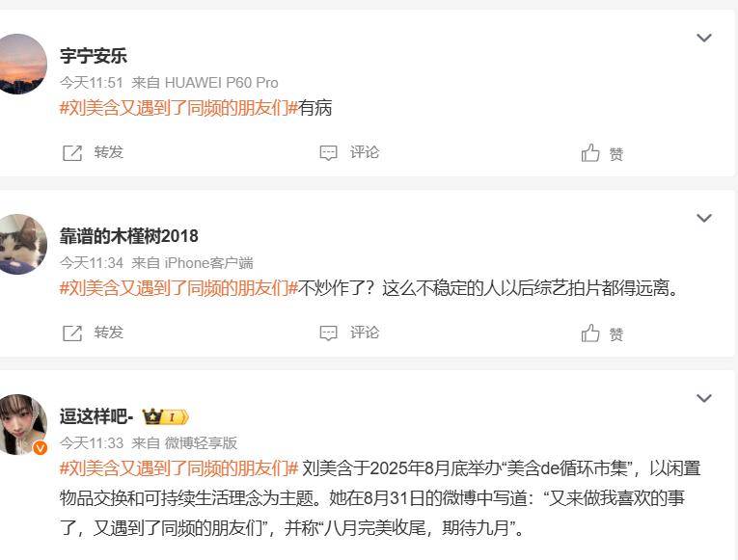Like 宇宁安乐's post with thumbs-up icon
Image resolution: width=738 pixels, height=560 pixels.
coord(590,152)
